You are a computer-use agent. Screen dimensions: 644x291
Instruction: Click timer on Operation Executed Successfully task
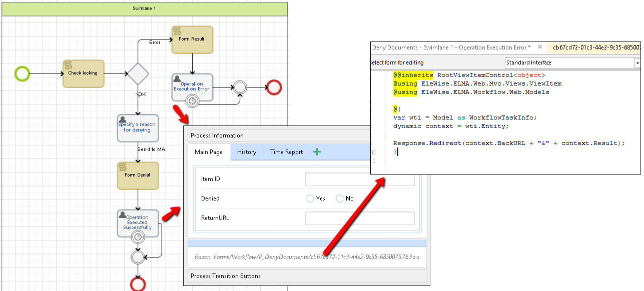click(138, 236)
